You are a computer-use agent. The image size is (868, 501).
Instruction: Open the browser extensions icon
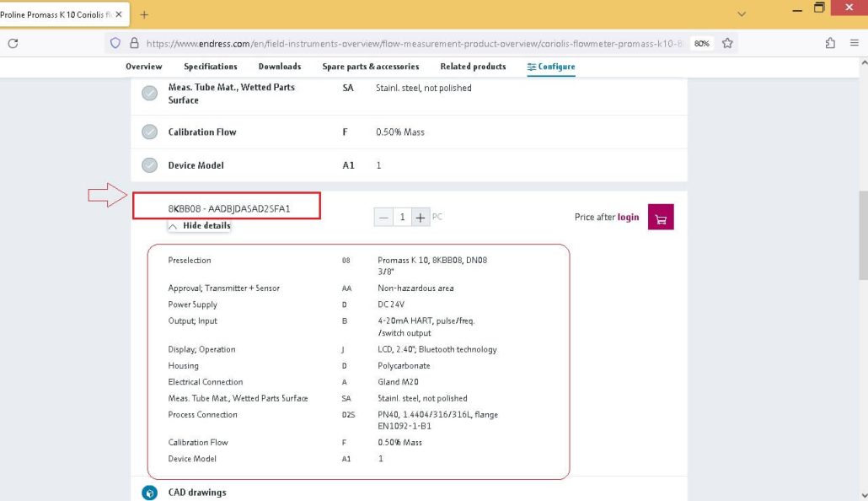click(x=830, y=43)
